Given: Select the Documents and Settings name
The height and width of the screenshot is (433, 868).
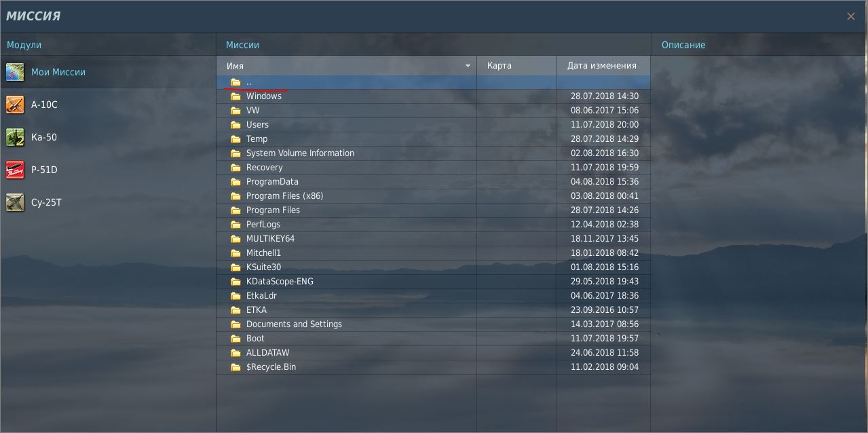Looking at the screenshot, I should click(294, 324).
